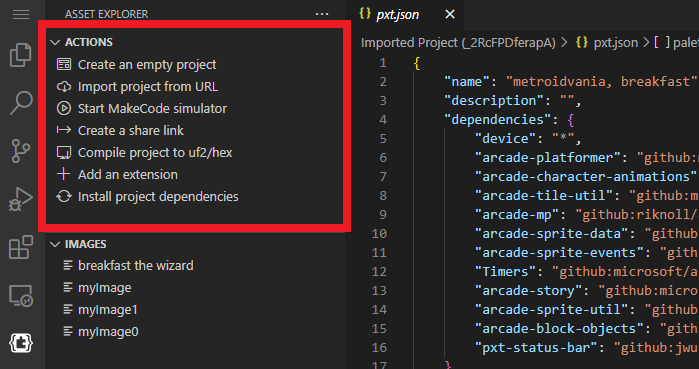Open Asset Explorer more actions ellipsis
This screenshot has width=699, height=369.
coord(322,14)
